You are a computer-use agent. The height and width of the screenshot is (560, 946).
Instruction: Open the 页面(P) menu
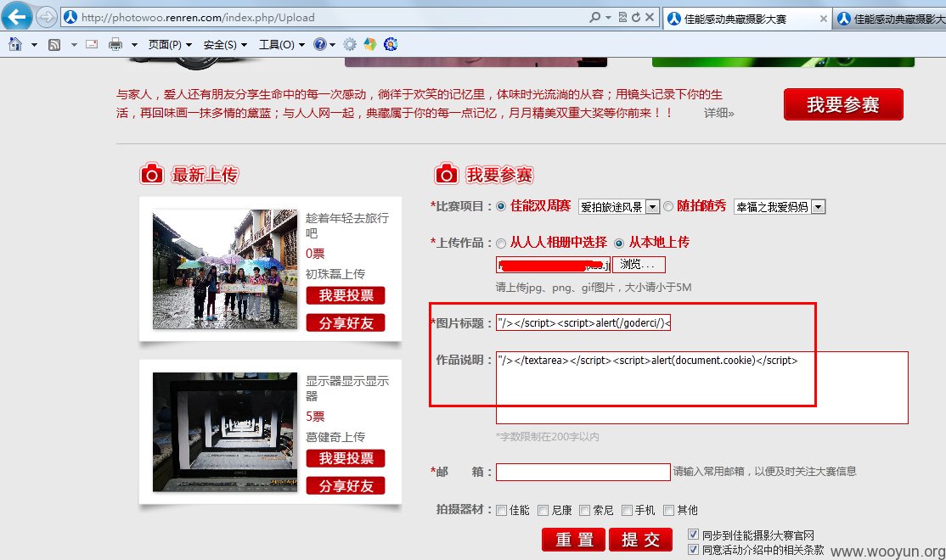pyautogui.click(x=170, y=45)
